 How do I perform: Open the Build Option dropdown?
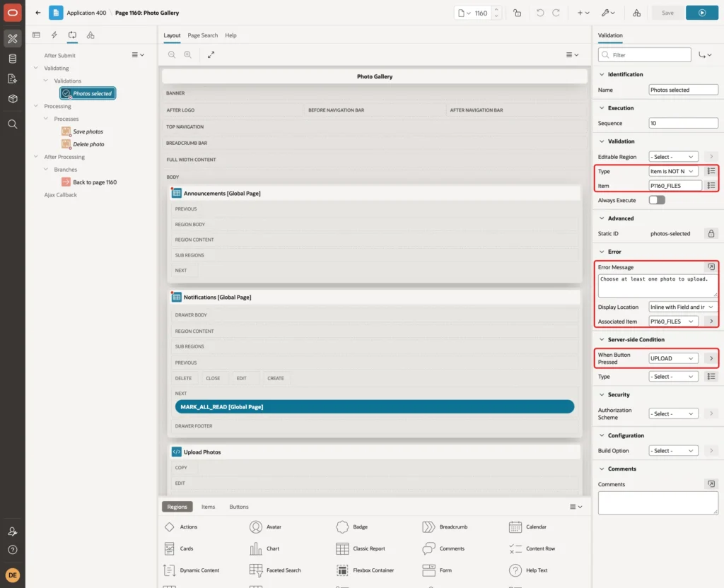click(673, 450)
